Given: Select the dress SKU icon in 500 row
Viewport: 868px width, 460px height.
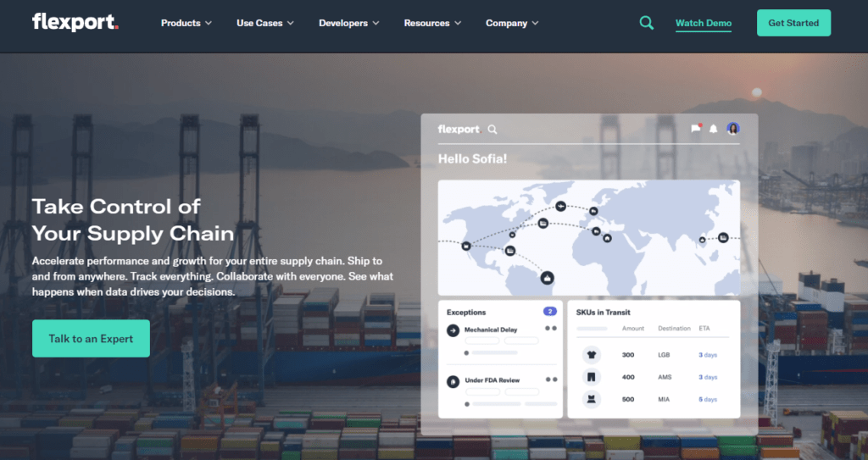Looking at the screenshot, I should pyautogui.click(x=591, y=399).
